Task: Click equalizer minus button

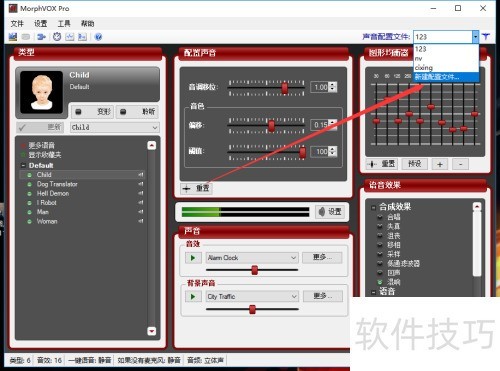Action: tap(461, 164)
